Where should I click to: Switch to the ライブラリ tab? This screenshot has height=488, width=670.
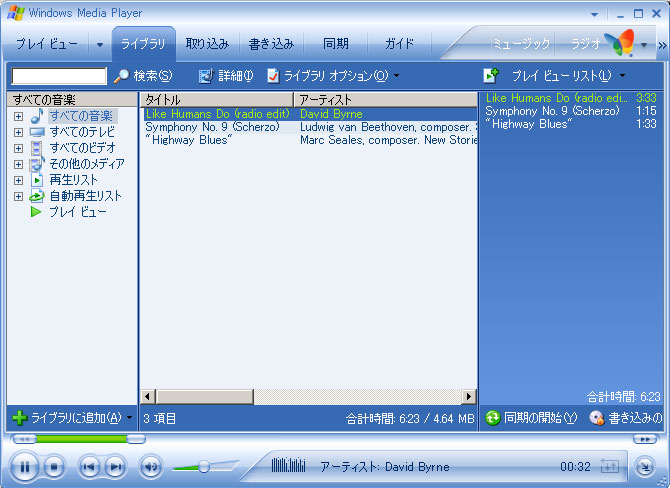(144, 44)
